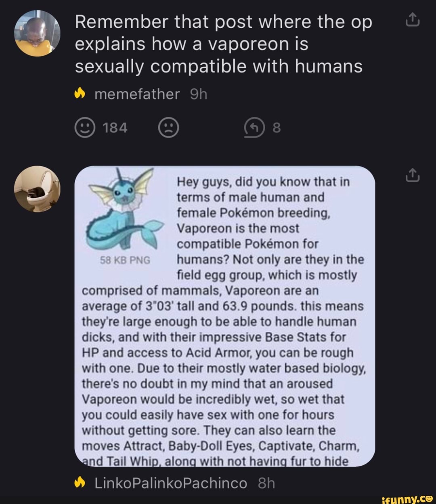The width and height of the screenshot is (436, 504).
Task: Open the 9h timestamp details
Action: click(198, 93)
